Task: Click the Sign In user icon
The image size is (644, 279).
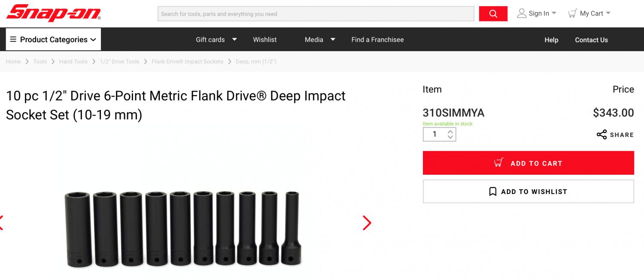Action: (522, 13)
